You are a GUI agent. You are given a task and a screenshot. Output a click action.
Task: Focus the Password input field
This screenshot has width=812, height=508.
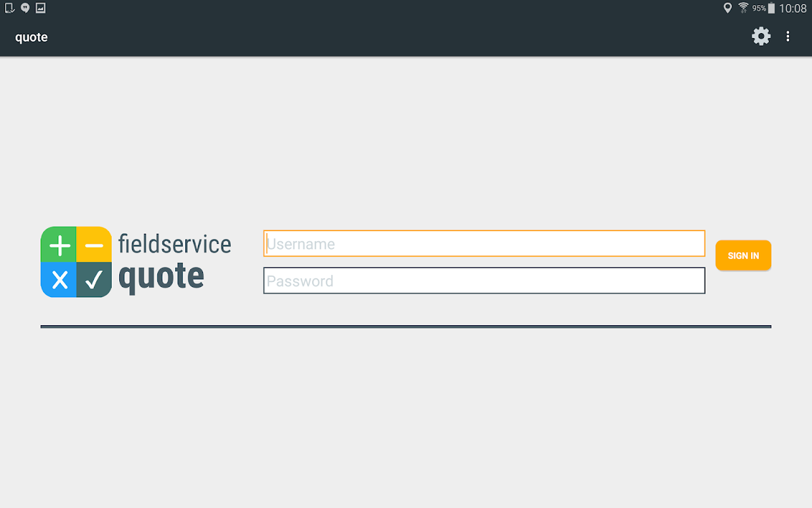tap(484, 281)
